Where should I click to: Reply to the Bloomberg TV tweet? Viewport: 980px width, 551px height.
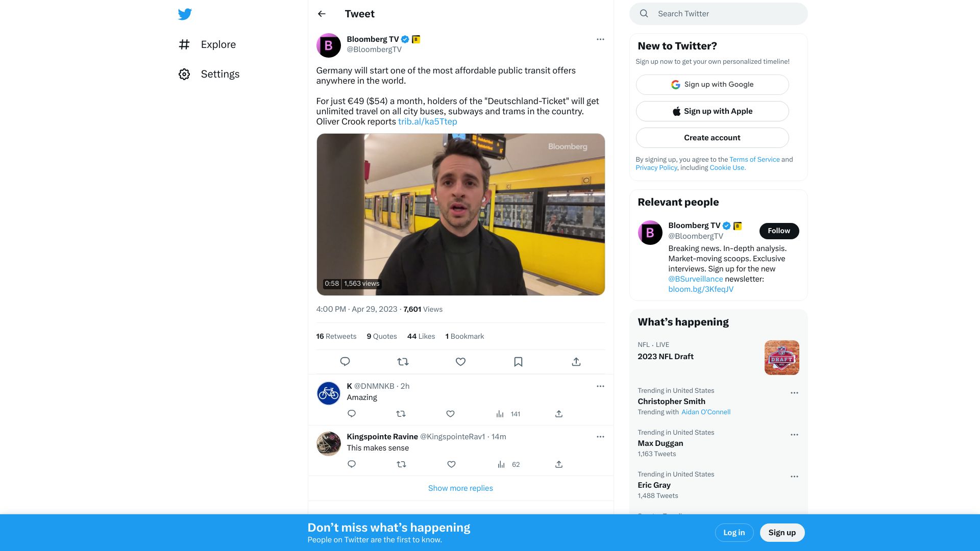coord(345,362)
